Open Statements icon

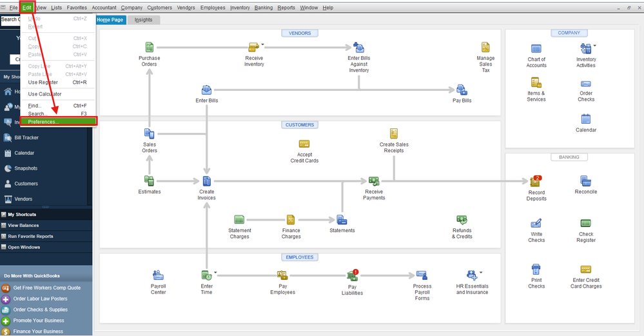pyautogui.click(x=342, y=220)
